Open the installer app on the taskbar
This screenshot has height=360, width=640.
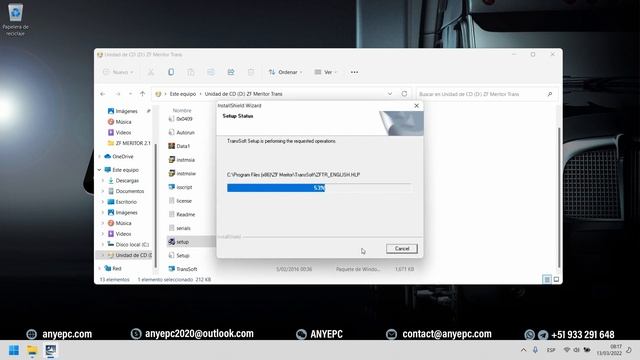click(51, 350)
